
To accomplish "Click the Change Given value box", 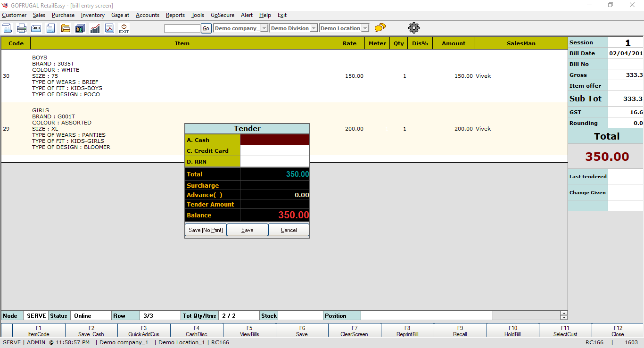I will pos(626,192).
